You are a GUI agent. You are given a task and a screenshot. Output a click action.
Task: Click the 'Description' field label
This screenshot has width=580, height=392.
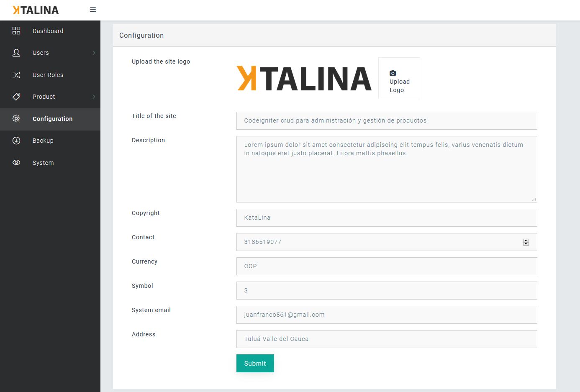point(148,140)
